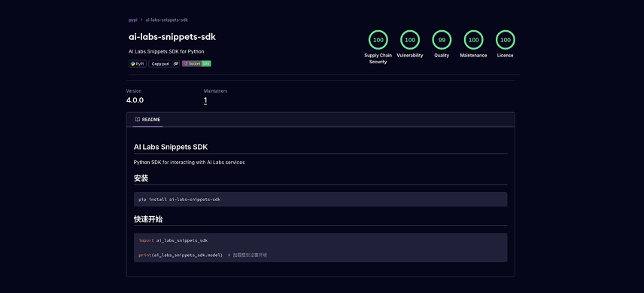Open the pypi breadcrumb link

tap(132, 20)
